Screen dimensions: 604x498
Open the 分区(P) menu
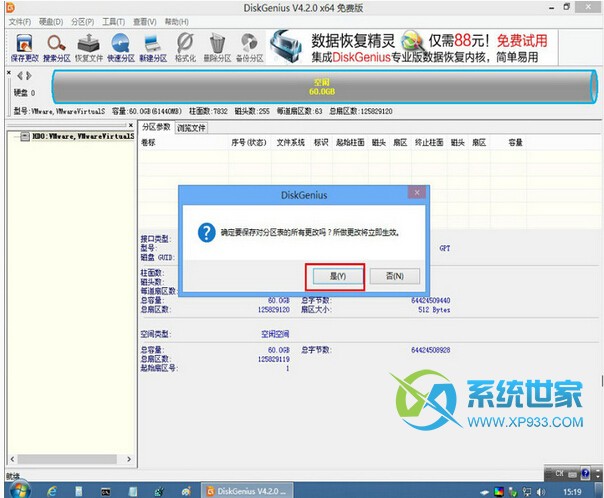82,22
